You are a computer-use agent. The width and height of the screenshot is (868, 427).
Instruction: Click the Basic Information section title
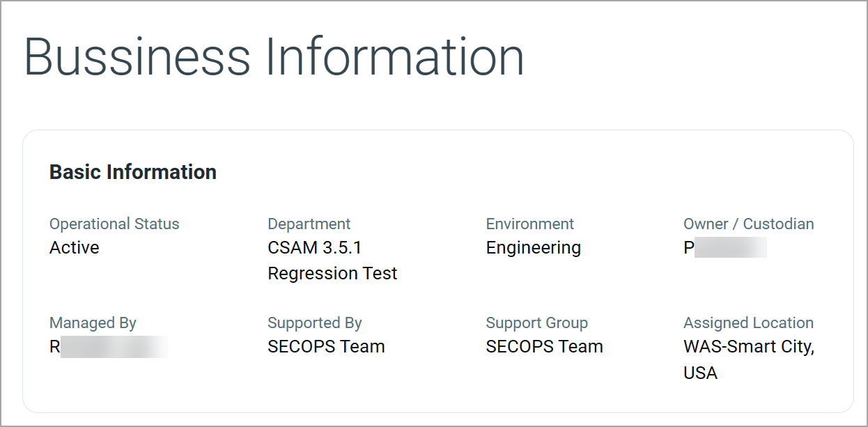click(x=133, y=172)
